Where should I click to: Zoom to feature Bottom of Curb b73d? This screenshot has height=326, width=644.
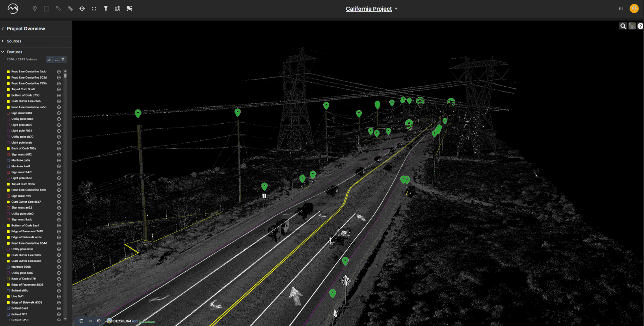[59, 95]
